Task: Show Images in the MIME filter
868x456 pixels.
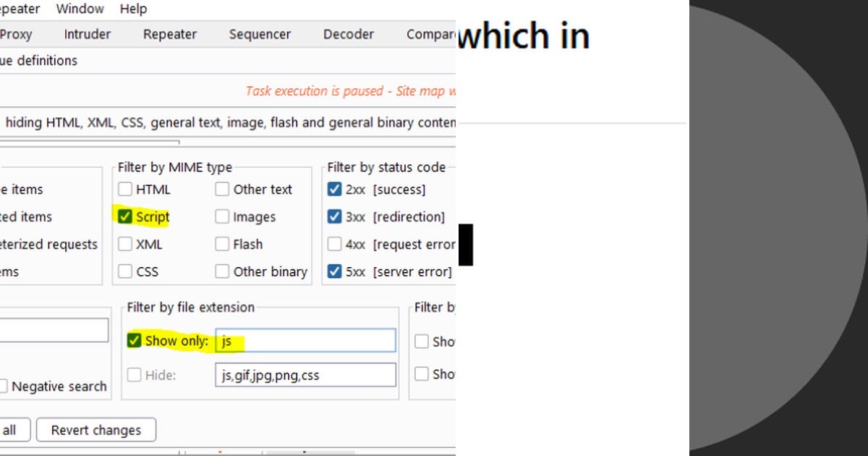Action: coord(222,216)
